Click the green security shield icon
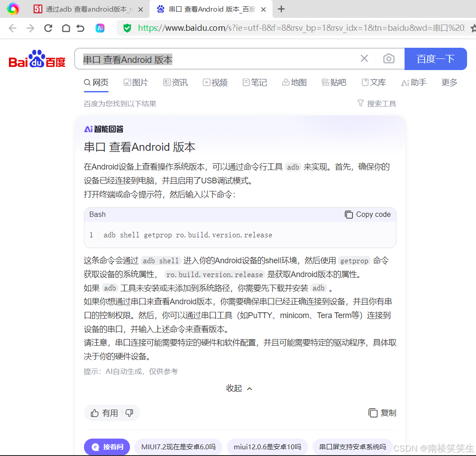This screenshot has height=456, width=476. click(x=127, y=28)
